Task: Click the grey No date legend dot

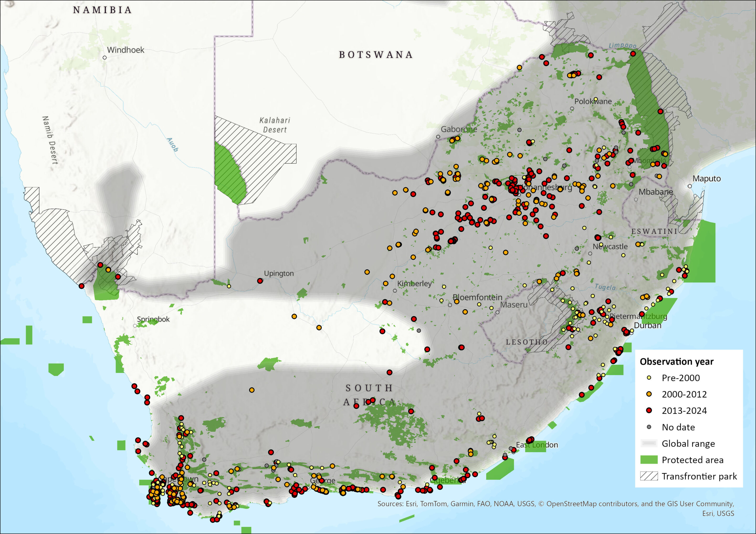Action: click(649, 427)
